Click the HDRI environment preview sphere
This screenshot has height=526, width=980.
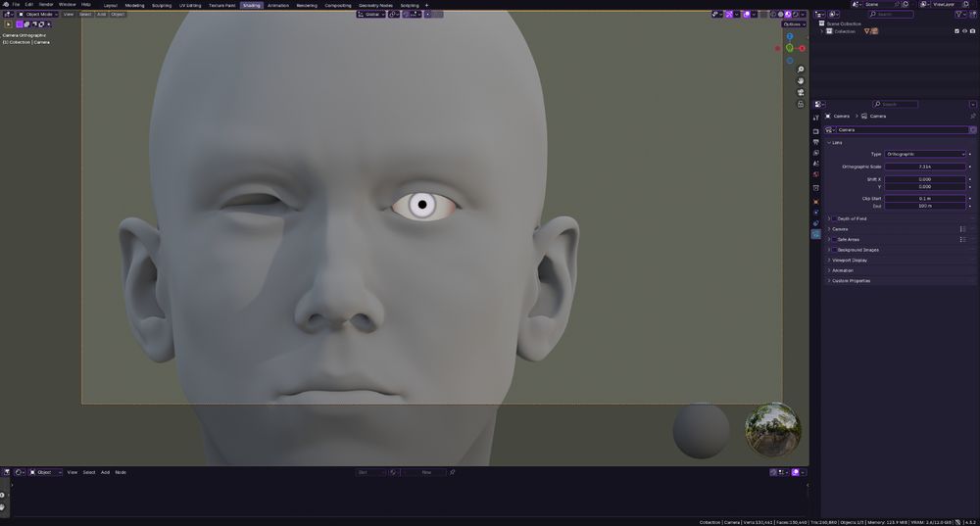[x=773, y=430]
